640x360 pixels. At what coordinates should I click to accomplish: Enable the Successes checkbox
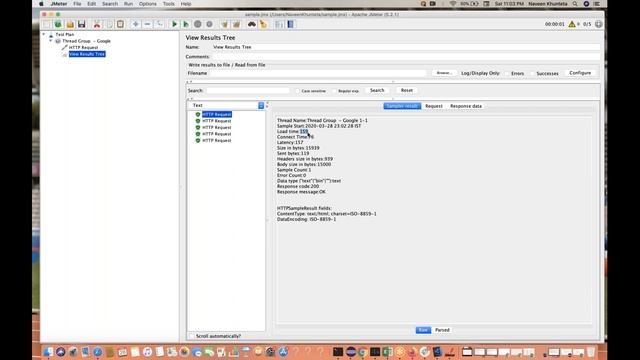click(533, 73)
